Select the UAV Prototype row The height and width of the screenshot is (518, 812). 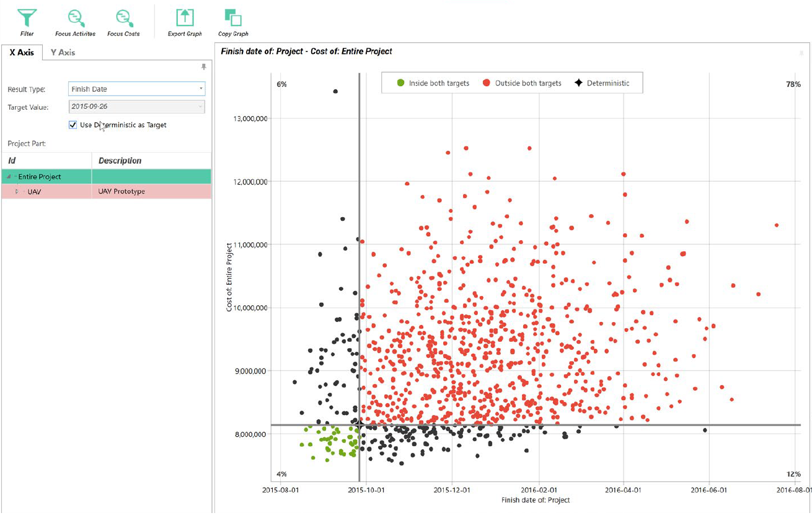point(121,192)
